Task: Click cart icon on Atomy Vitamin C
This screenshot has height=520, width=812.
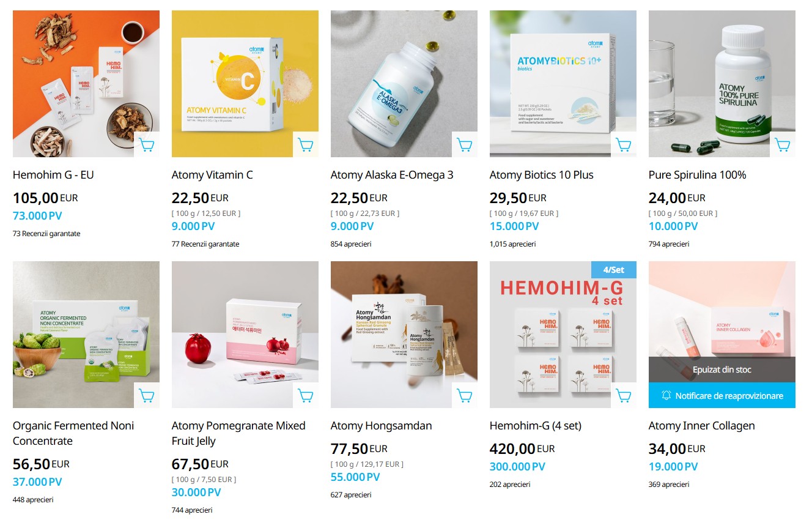Action: pyautogui.click(x=306, y=145)
